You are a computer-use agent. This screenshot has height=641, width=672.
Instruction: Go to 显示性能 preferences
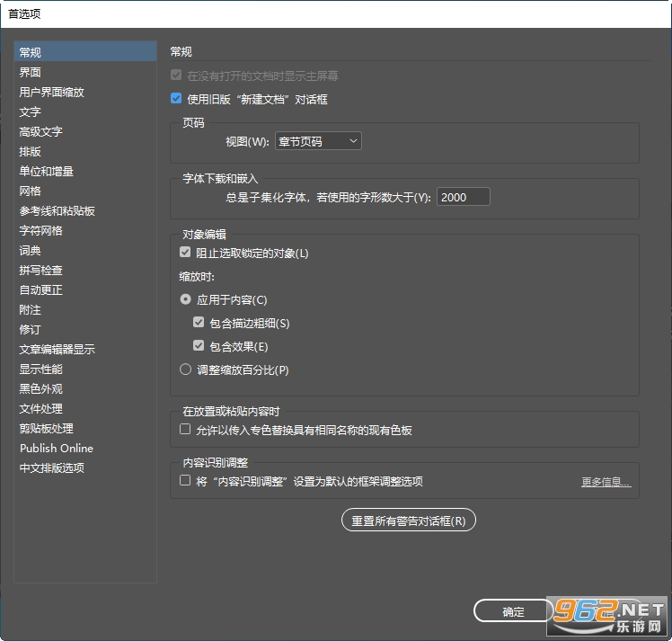[85, 369]
